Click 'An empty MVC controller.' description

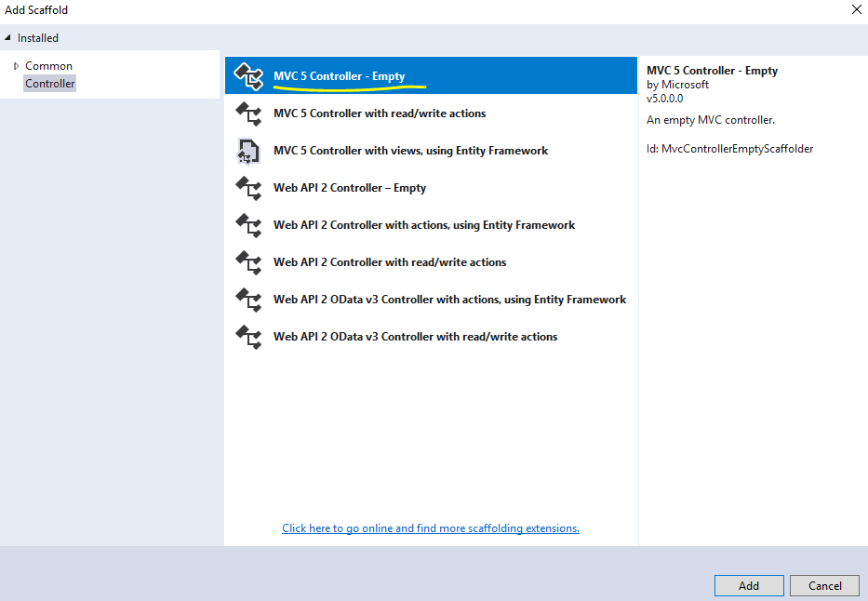point(710,119)
